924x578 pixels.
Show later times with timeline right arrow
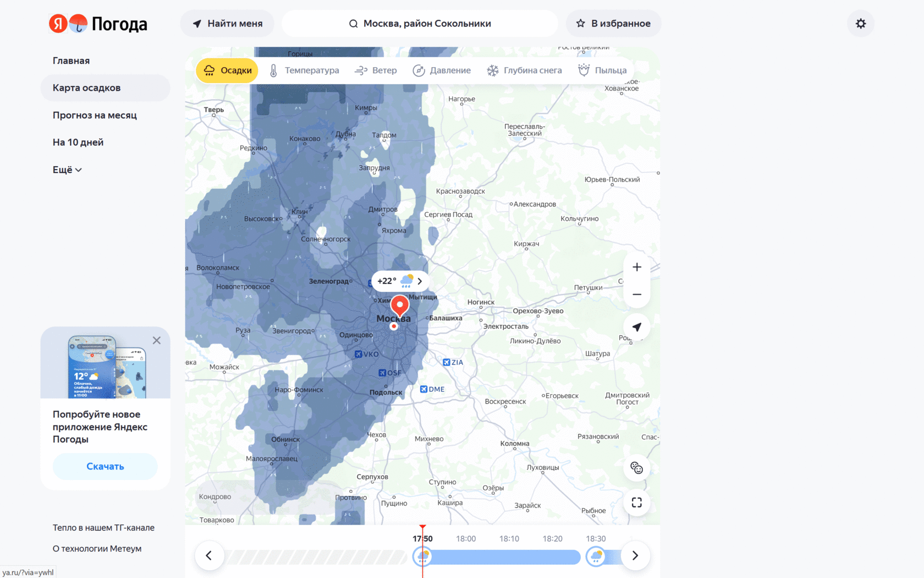(x=635, y=555)
